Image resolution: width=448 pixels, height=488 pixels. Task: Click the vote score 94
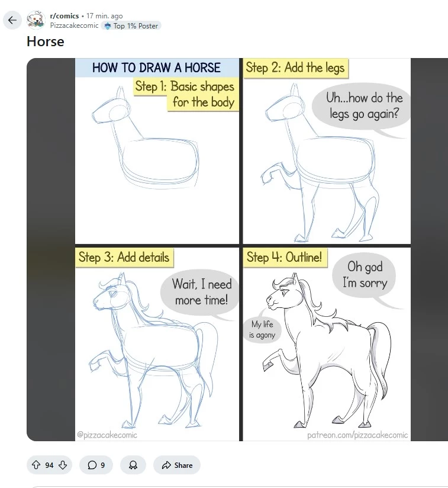[49, 465]
